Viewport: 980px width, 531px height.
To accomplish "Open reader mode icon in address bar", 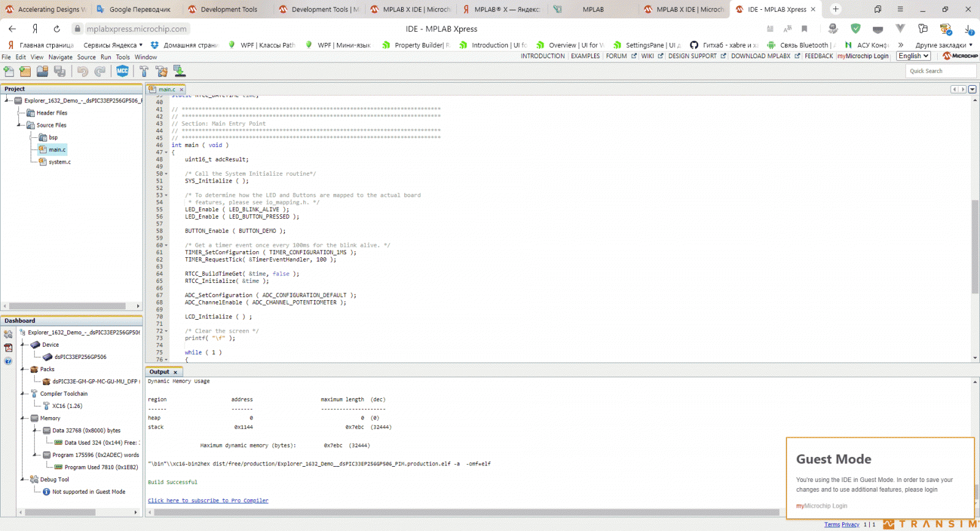I will (x=771, y=29).
